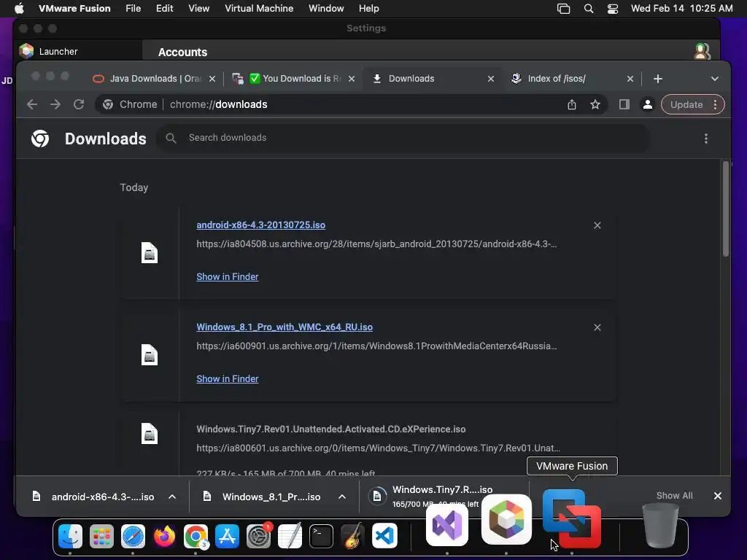The image size is (747, 560).
Task: Close the Index of /isos/ tab
Action: 630,79
